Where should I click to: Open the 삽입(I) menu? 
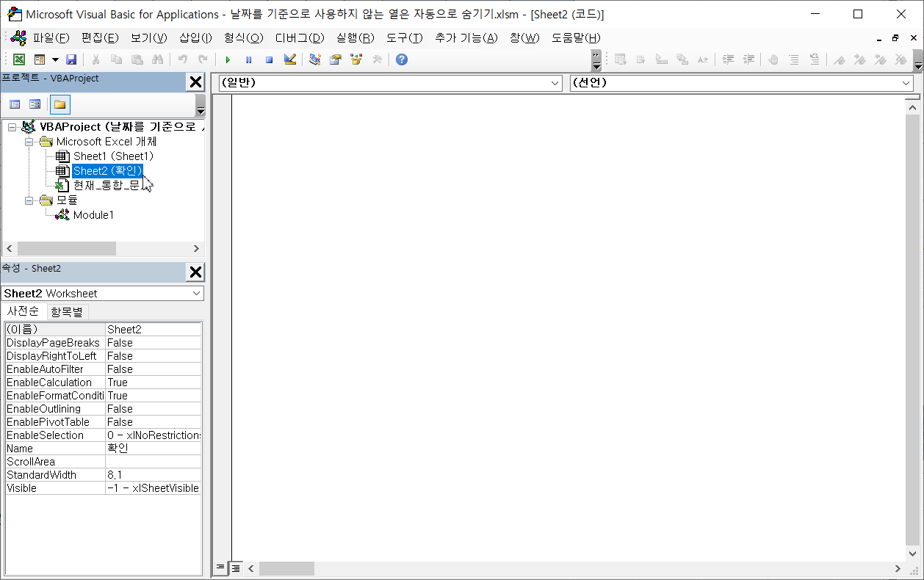tap(195, 38)
